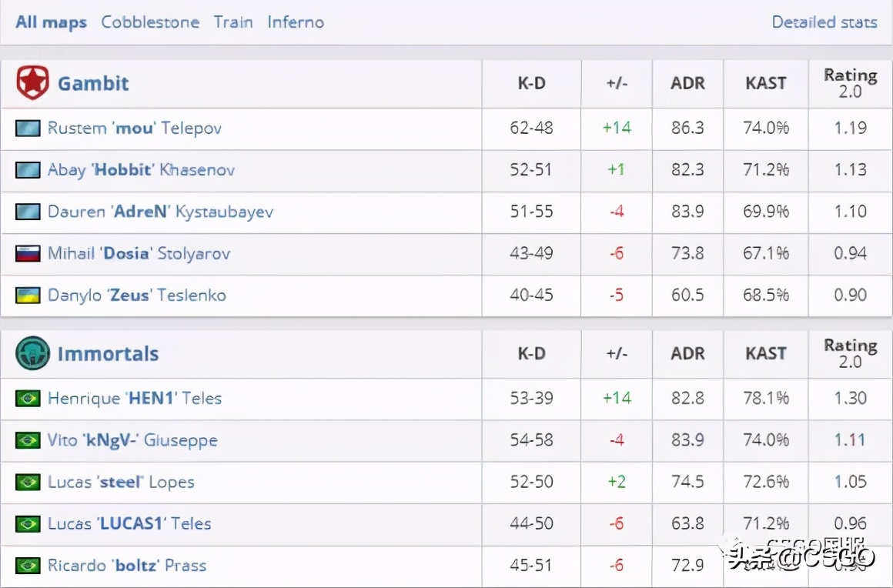The height and width of the screenshot is (588, 893).
Task: Click the Brazil flag beside boltz
Action: pos(28,566)
